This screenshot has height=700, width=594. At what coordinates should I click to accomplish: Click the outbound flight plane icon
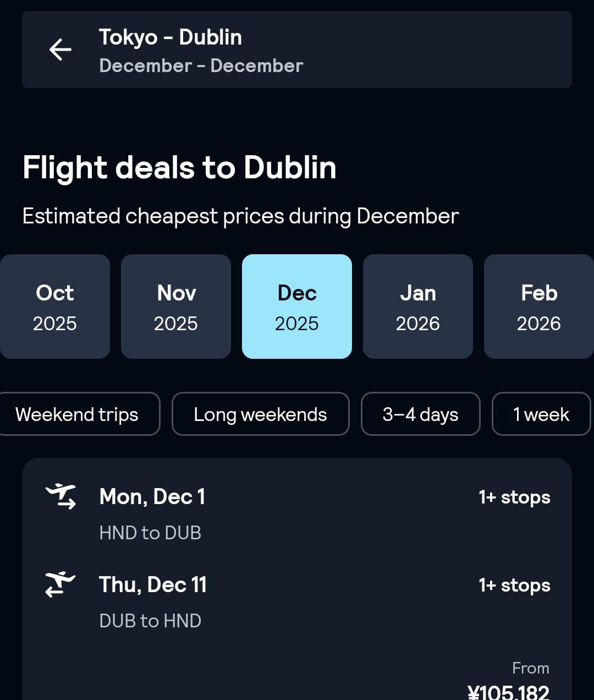point(61,496)
